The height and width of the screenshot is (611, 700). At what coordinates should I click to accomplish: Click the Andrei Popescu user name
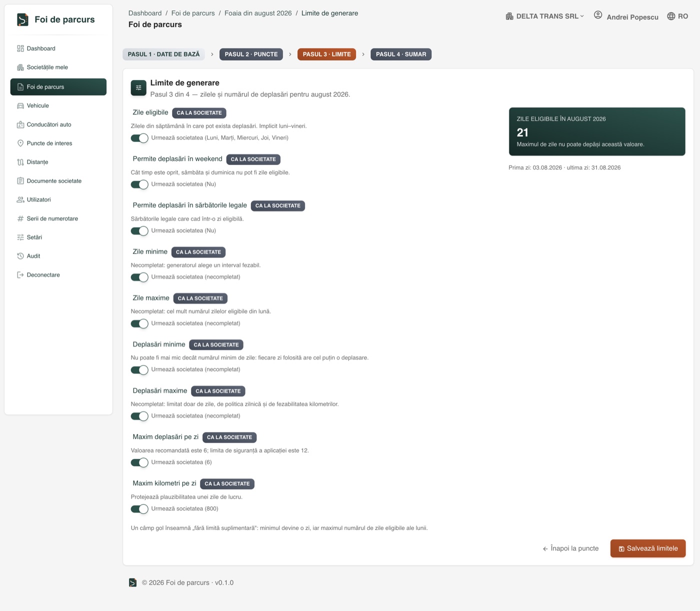coord(632,17)
